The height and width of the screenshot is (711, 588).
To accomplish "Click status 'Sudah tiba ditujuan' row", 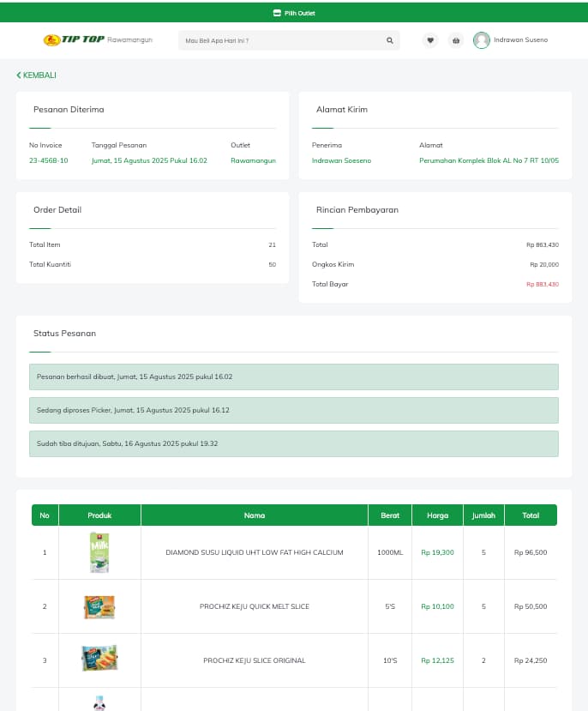I will (294, 444).
